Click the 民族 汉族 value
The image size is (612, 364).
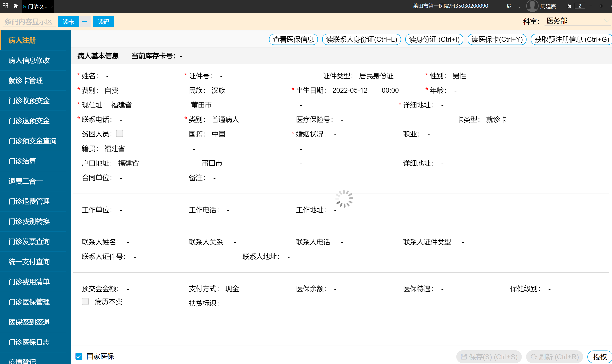[218, 91]
